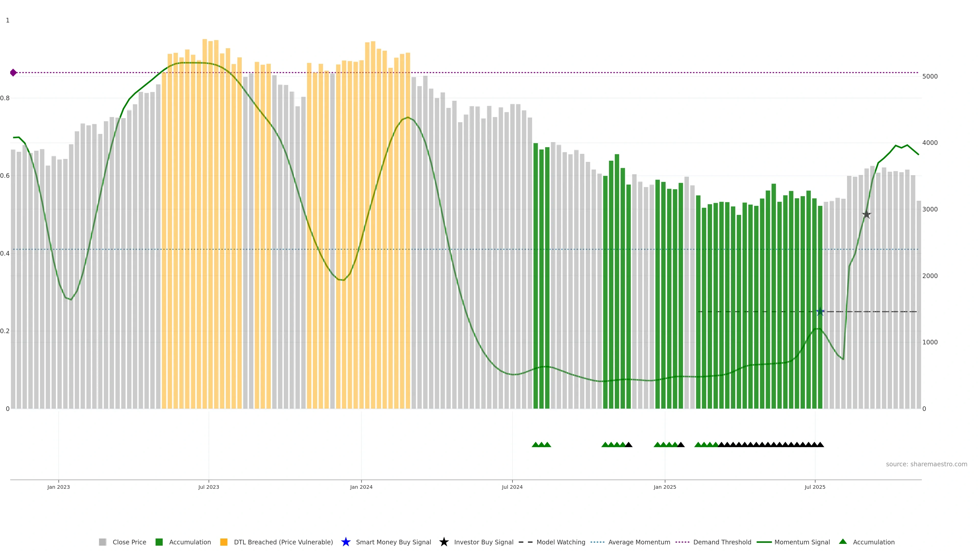
Task: Click the black star icon in legend
Action: [x=444, y=542]
